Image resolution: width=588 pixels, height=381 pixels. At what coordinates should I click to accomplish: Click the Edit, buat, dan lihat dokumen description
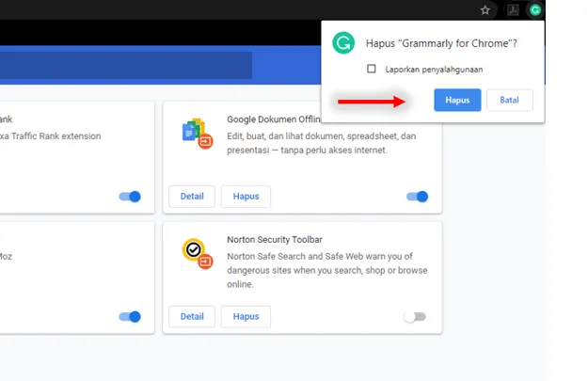[x=322, y=143]
